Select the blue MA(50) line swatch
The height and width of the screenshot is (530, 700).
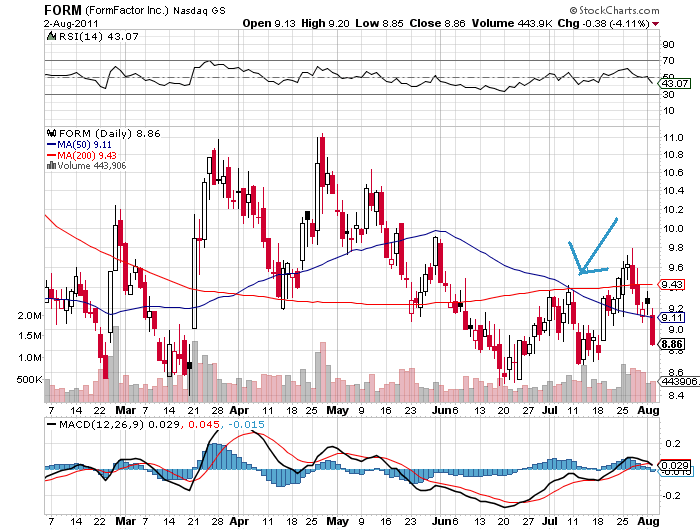tap(51, 145)
